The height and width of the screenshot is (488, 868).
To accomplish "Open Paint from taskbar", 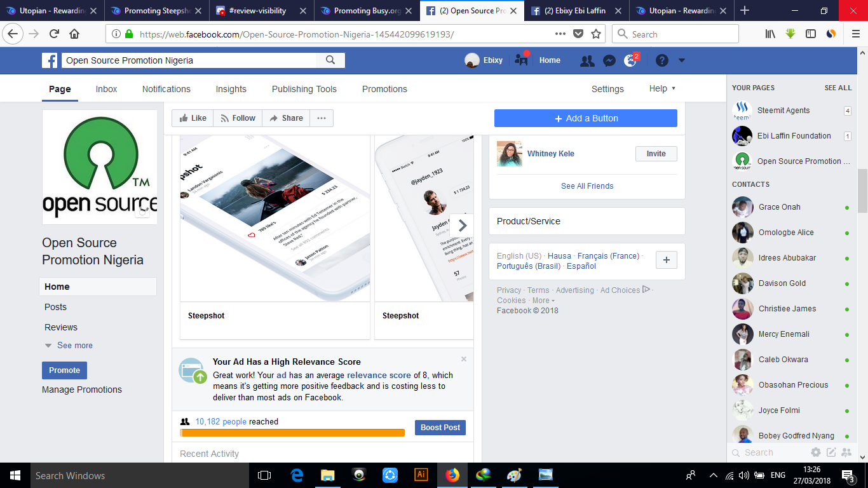I will click(515, 475).
